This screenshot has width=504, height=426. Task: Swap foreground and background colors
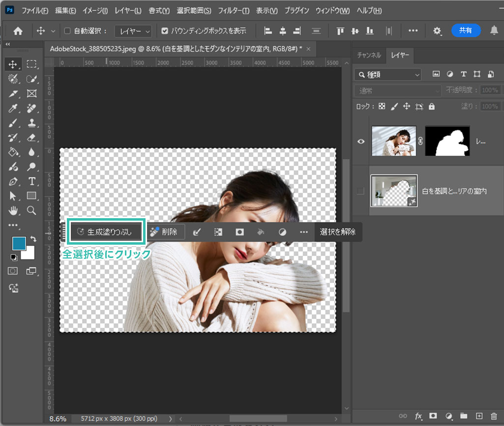tap(33, 239)
